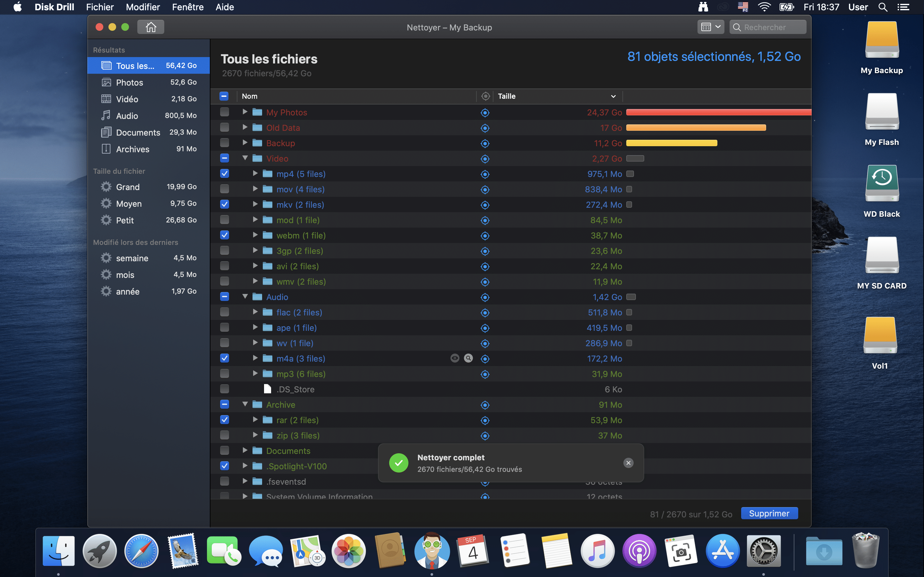
Task: Click the magnifier icon on m4a row
Action: pyautogui.click(x=468, y=358)
